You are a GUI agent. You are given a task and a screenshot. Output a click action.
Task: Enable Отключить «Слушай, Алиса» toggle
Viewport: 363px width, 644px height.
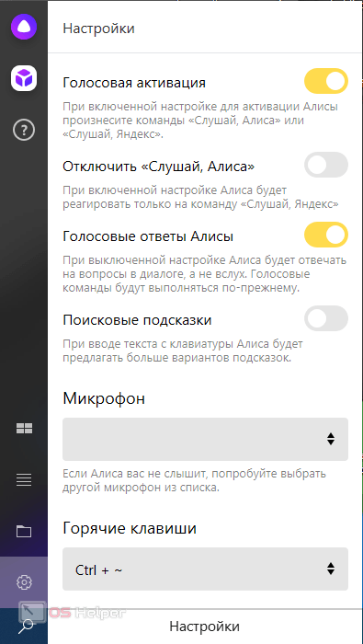tap(326, 165)
